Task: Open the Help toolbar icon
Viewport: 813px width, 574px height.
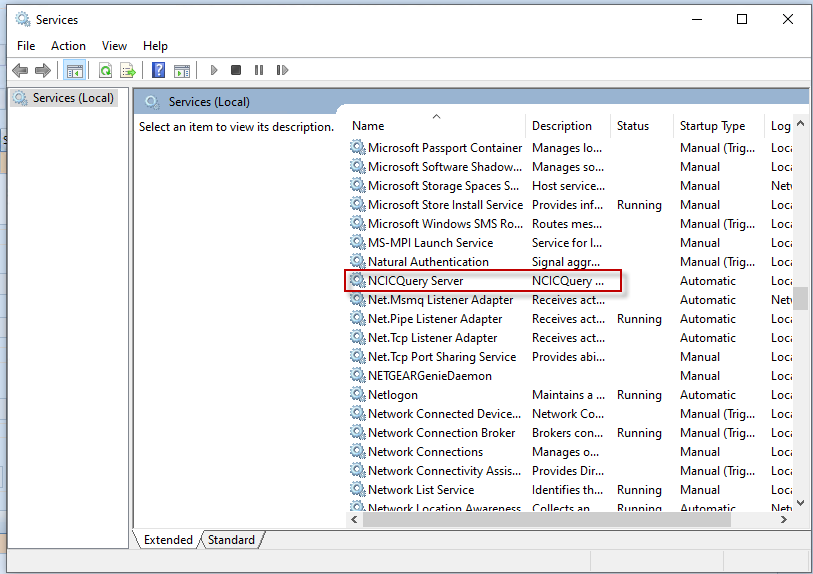Action: [158, 70]
